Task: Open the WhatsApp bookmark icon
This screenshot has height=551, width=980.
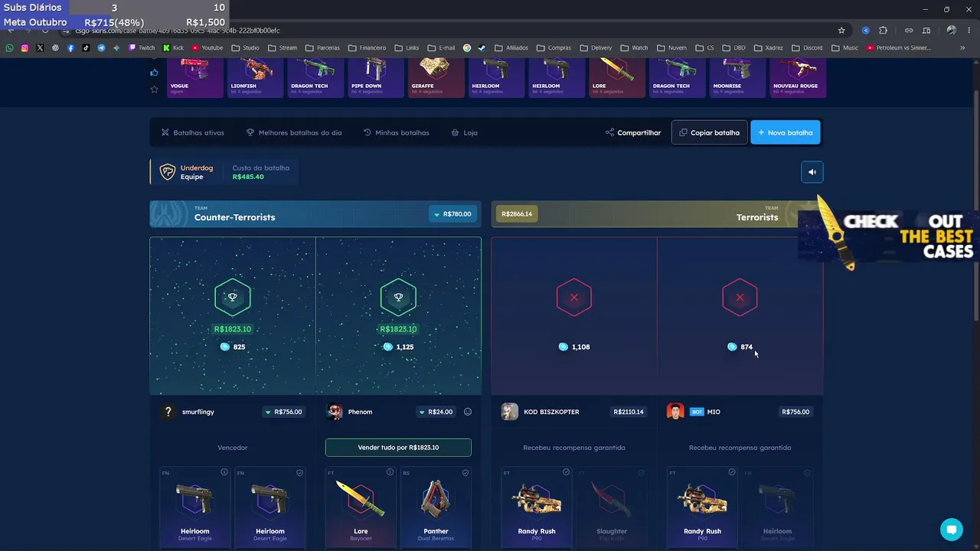Action: pos(9,48)
